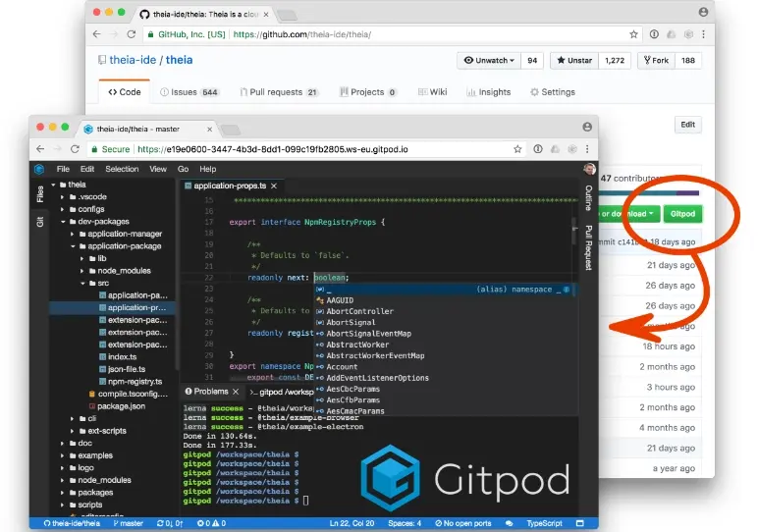Click TypeScript language mode in status bar
This screenshot has height=532, width=758.
click(x=544, y=523)
